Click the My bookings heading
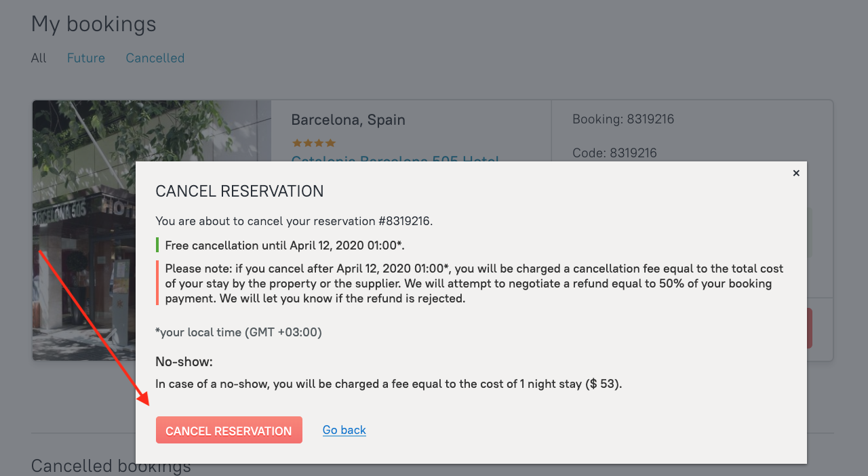Screen dimensions: 868x476 coord(93,24)
